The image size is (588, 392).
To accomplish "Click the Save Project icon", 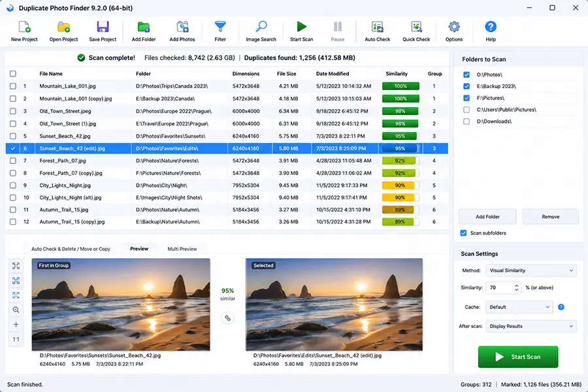I will click(103, 27).
